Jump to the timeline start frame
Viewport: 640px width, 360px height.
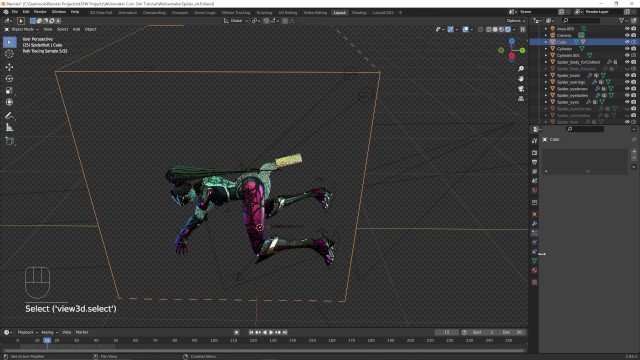[x=251, y=332]
